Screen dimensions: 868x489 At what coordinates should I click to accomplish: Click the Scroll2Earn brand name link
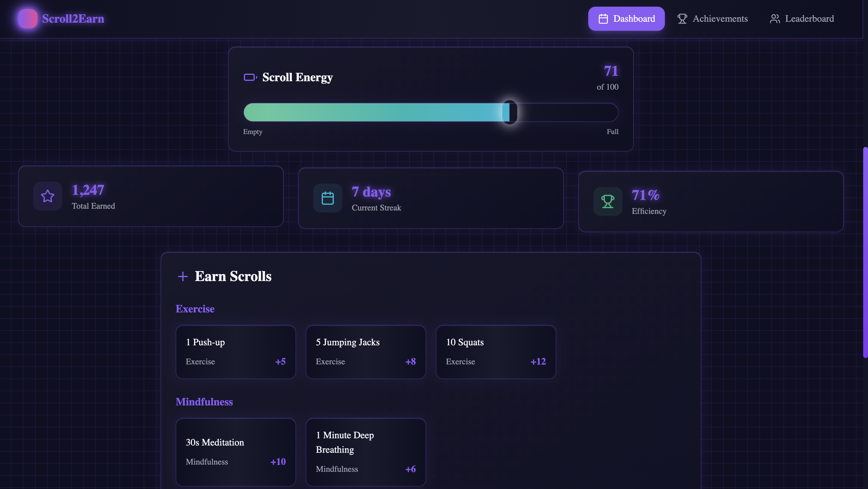click(73, 18)
